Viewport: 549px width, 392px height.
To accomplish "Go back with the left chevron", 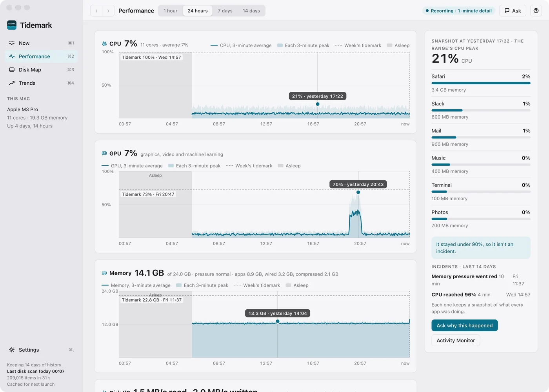I will pos(96,11).
